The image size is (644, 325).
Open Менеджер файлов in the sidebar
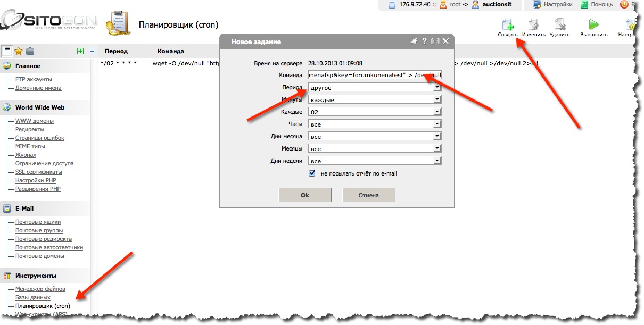40,289
